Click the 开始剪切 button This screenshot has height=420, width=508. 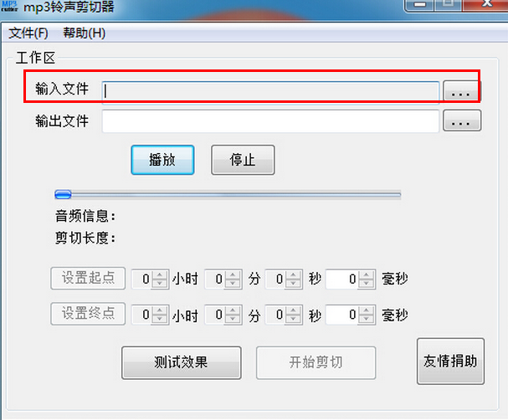click(x=316, y=362)
